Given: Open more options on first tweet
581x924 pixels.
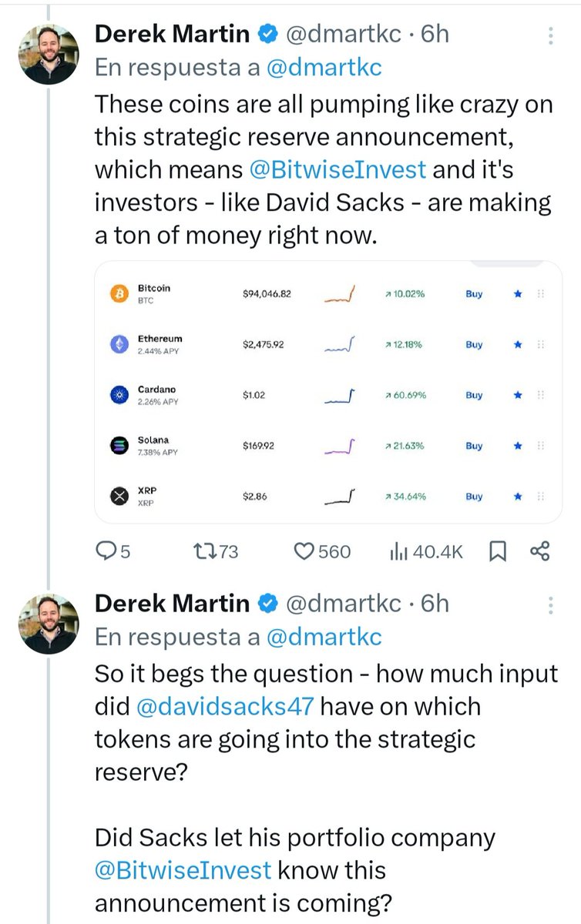Looking at the screenshot, I should tap(550, 35).
